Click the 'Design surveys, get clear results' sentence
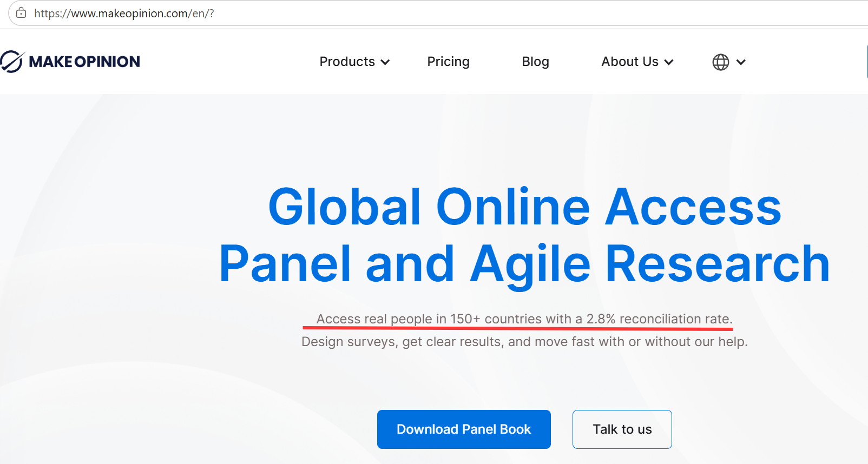This screenshot has width=868, height=464. (524, 342)
